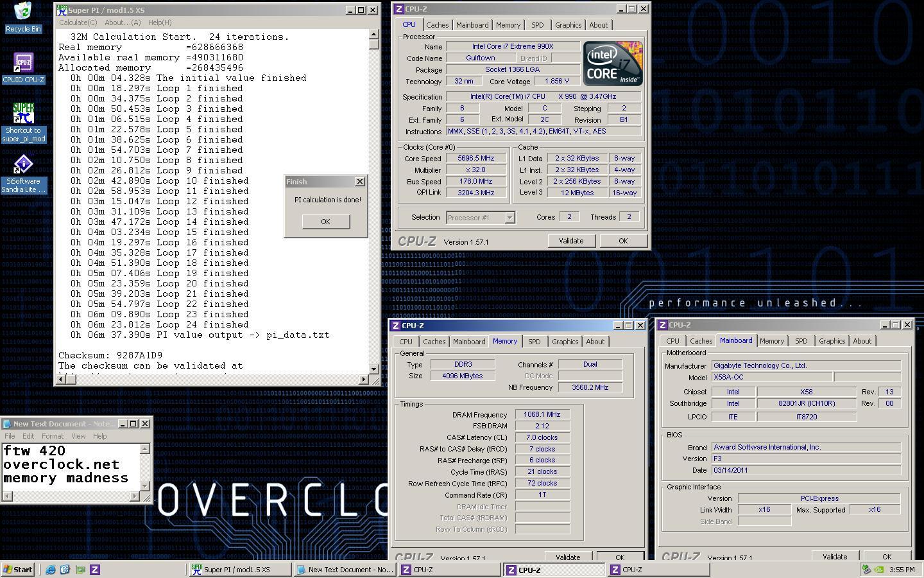This screenshot has height=578, width=924.
Task: Click the Notepad window title icon
Action: coord(6,424)
